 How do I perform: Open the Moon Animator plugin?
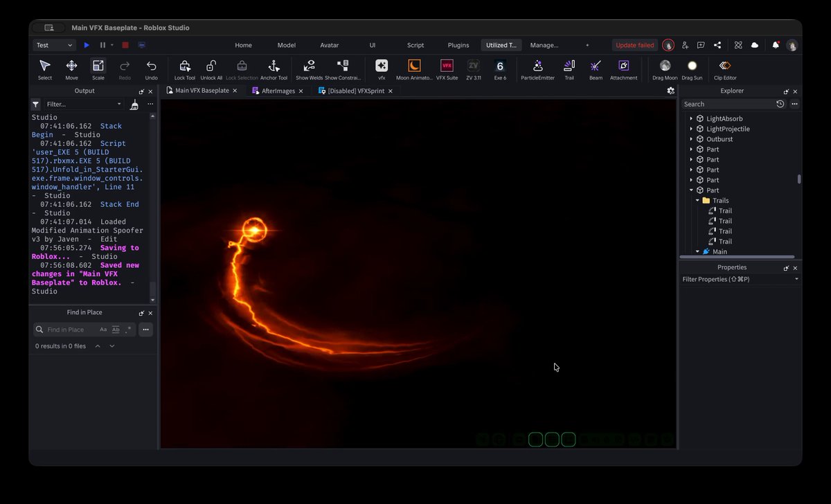pyautogui.click(x=414, y=69)
